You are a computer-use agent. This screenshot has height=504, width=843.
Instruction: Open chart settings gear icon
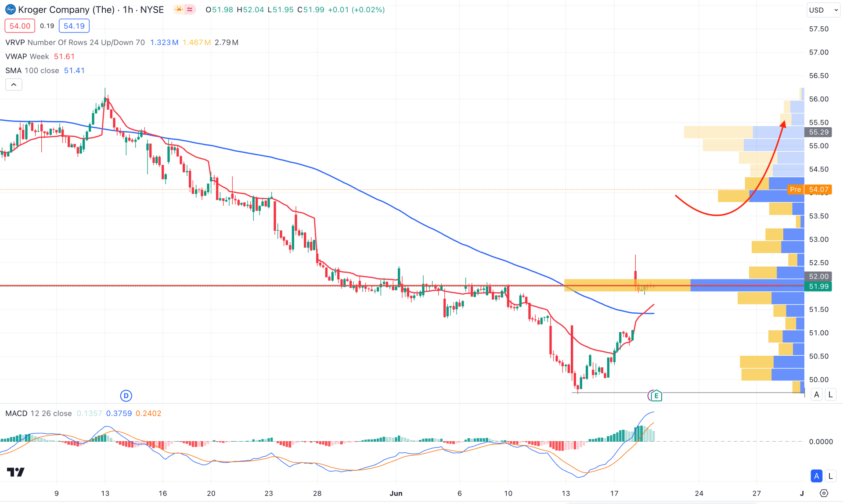point(824,493)
